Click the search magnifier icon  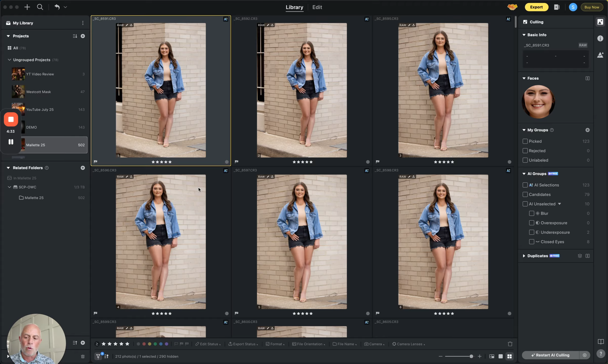click(40, 7)
